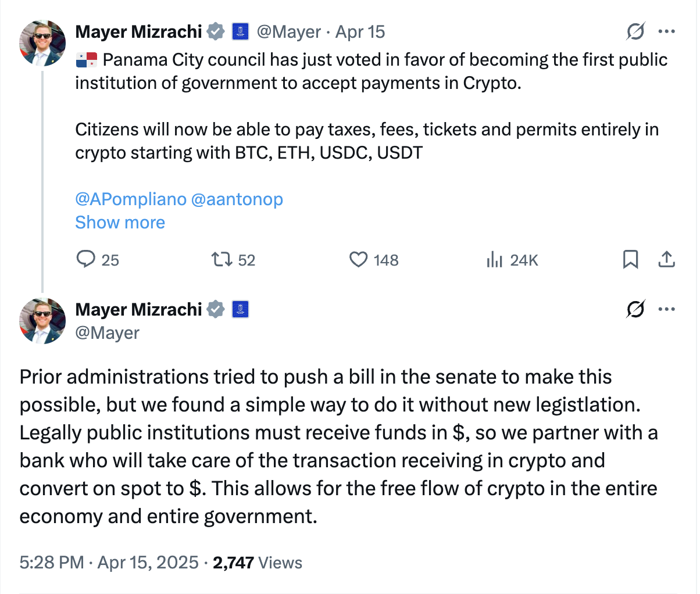Open top Mayer Mizrachi profile avatar
700x594 pixels.
42,43
